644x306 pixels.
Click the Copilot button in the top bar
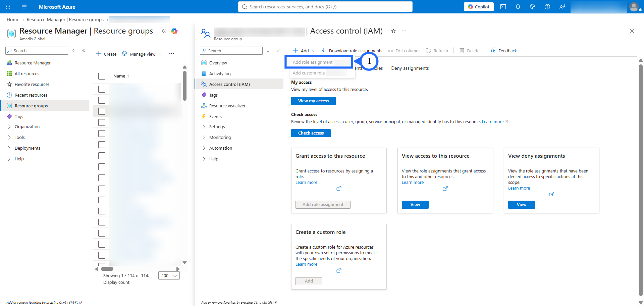[479, 7]
